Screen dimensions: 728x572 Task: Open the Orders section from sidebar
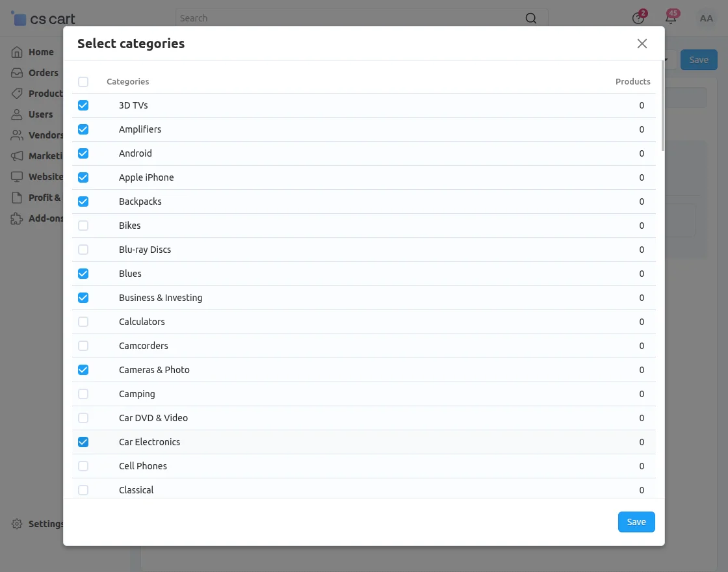pos(17,73)
